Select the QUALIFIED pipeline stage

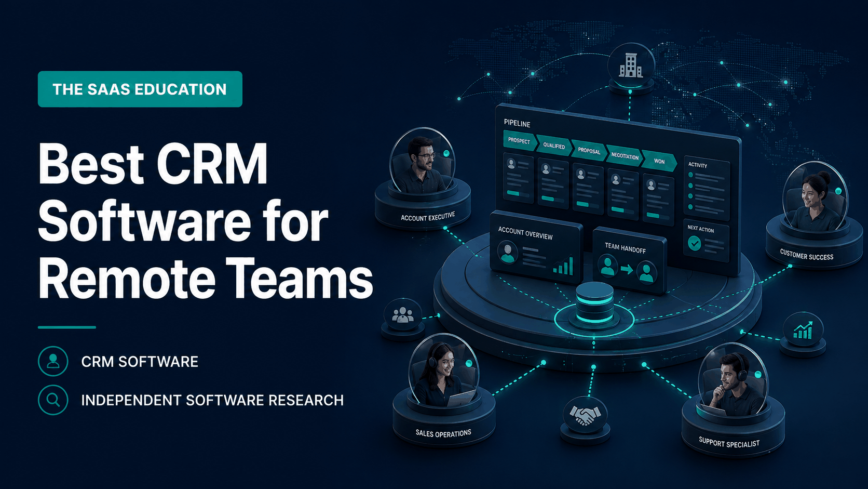[x=554, y=146]
